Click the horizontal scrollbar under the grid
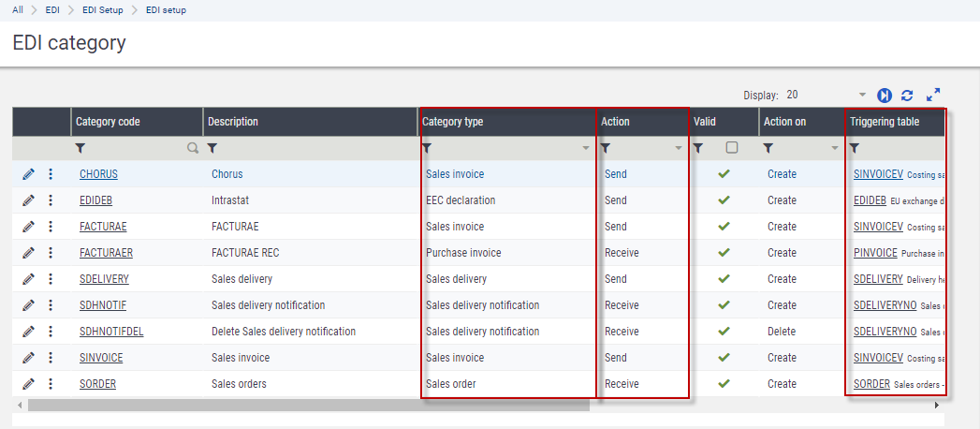This screenshot has height=429, width=980. [309, 406]
